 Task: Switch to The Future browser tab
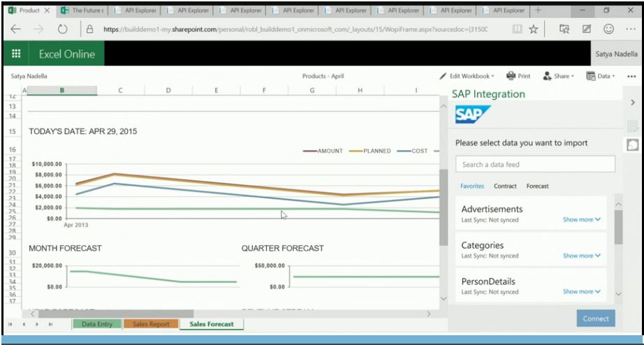coord(82,10)
